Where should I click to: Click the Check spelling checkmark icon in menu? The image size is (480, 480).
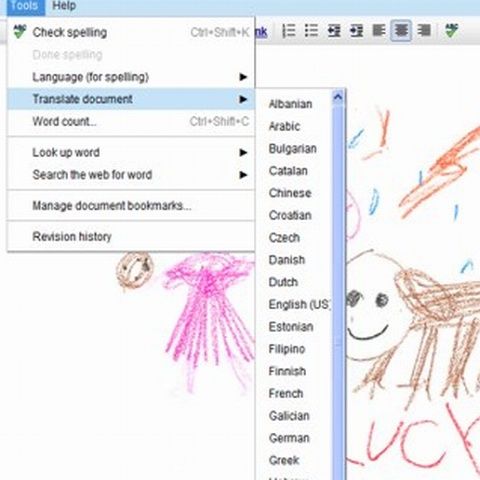coord(20,32)
